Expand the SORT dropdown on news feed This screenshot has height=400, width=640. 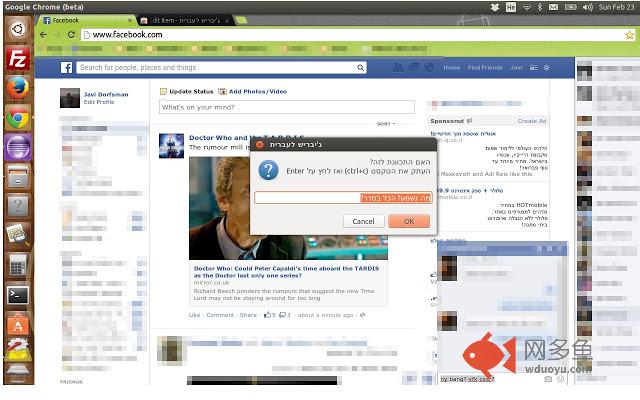387,124
